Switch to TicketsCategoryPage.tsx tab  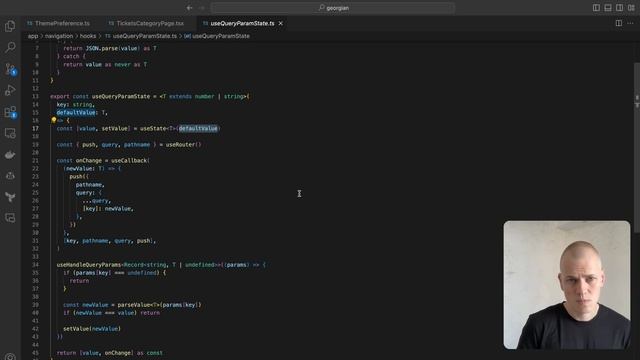pos(146,23)
